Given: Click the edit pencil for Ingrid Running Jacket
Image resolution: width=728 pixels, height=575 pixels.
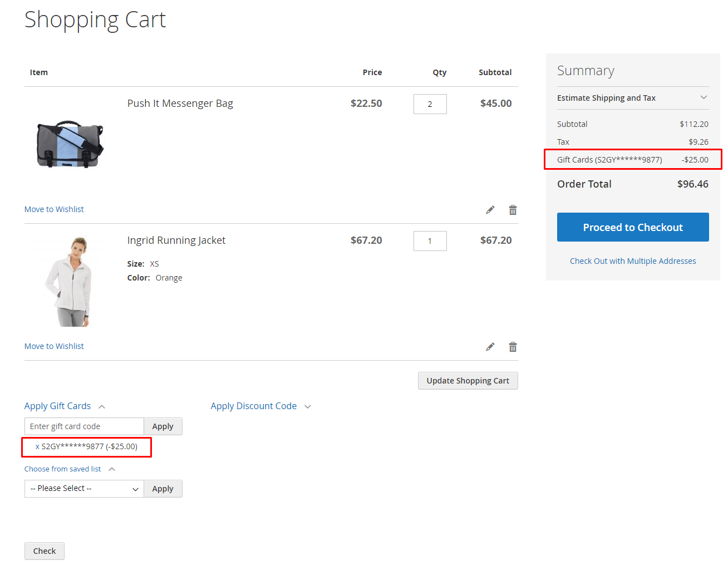Looking at the screenshot, I should 490,347.
